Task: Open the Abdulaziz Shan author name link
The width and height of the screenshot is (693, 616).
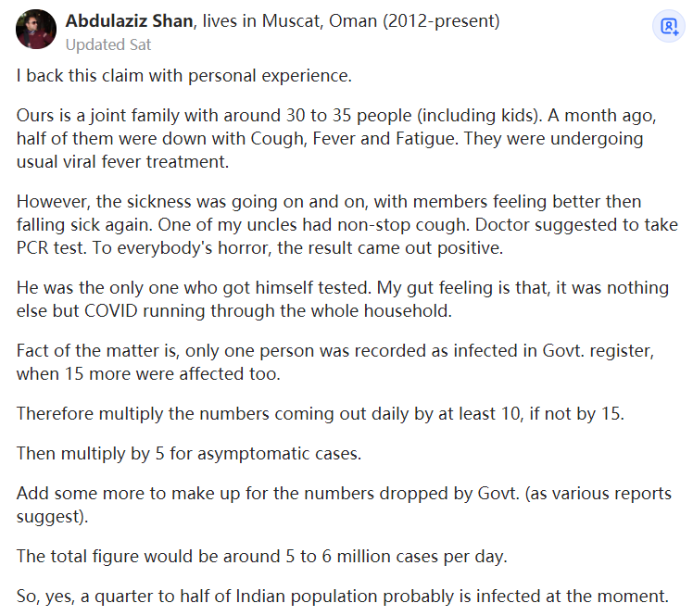Action: pos(129,20)
